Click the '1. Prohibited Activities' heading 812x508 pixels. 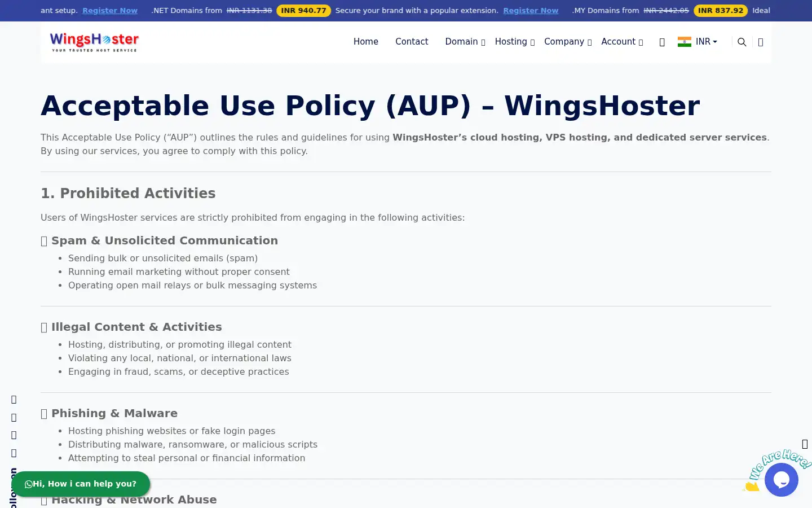tap(128, 193)
